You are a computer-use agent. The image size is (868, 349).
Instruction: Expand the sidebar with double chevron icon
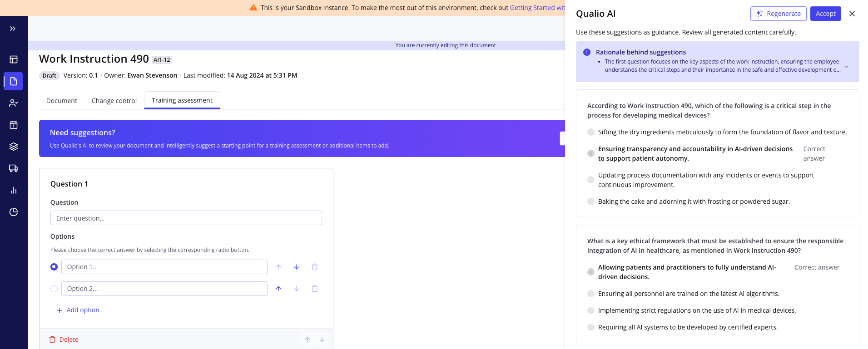point(13,29)
